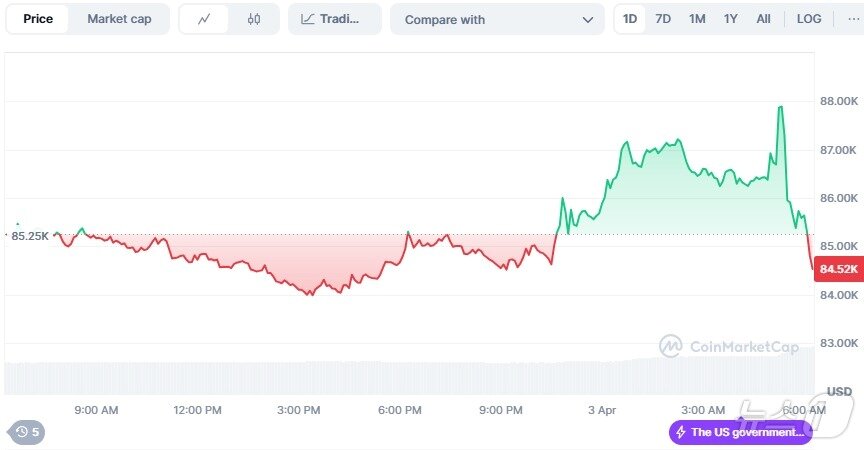This screenshot has width=864, height=450.
Task: Switch chart to Market cap view
Action: [119, 19]
